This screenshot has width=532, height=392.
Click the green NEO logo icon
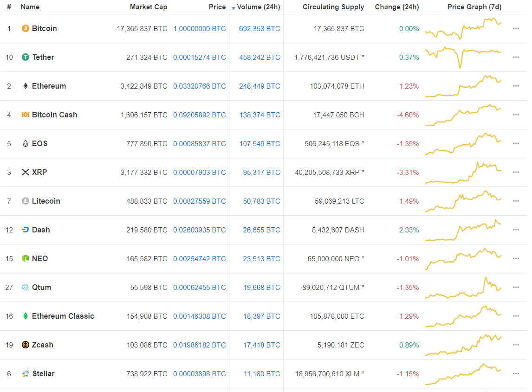[26, 259]
